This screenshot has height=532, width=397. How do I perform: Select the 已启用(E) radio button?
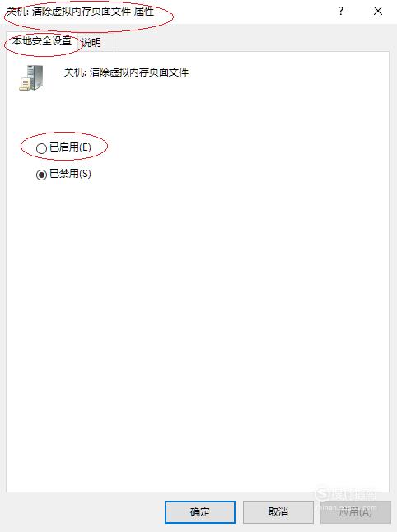click(x=41, y=148)
